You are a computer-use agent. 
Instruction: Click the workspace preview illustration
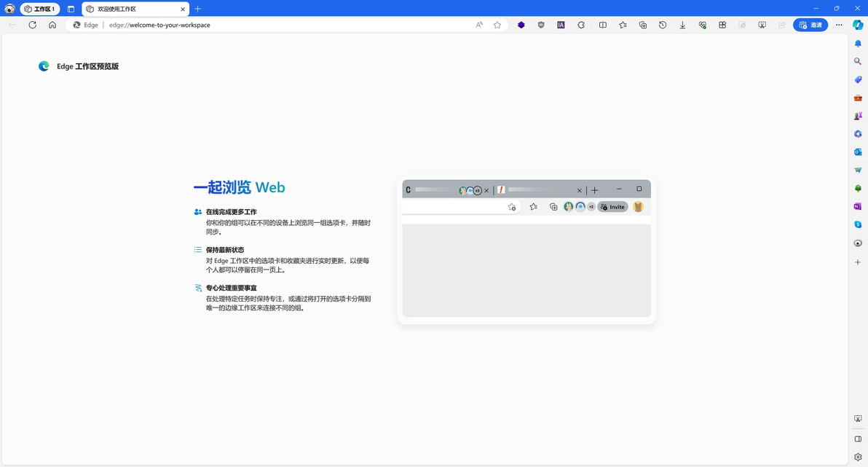(526, 248)
